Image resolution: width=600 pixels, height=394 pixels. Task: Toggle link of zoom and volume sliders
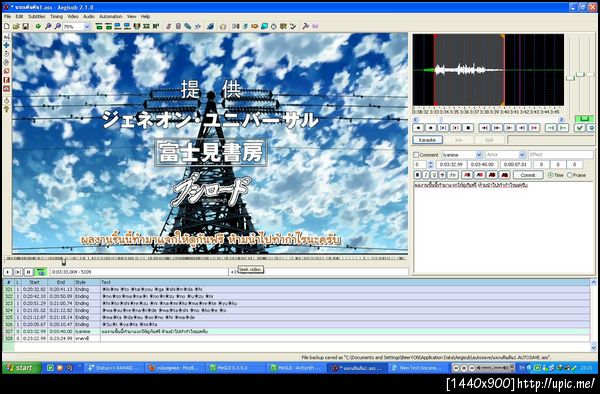tap(584, 119)
